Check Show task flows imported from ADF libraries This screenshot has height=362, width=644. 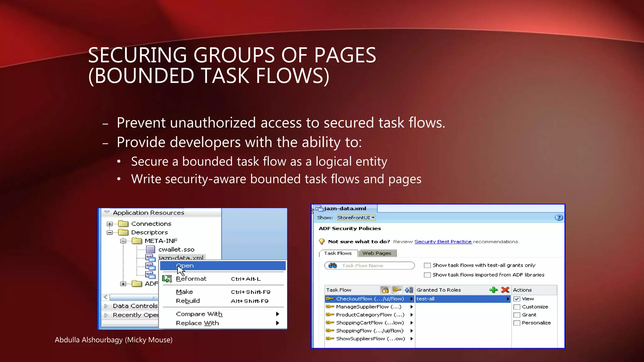(427, 275)
